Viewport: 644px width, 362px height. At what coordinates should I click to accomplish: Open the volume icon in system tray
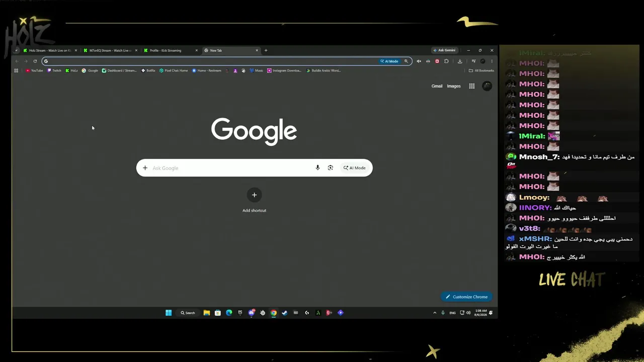(468, 313)
